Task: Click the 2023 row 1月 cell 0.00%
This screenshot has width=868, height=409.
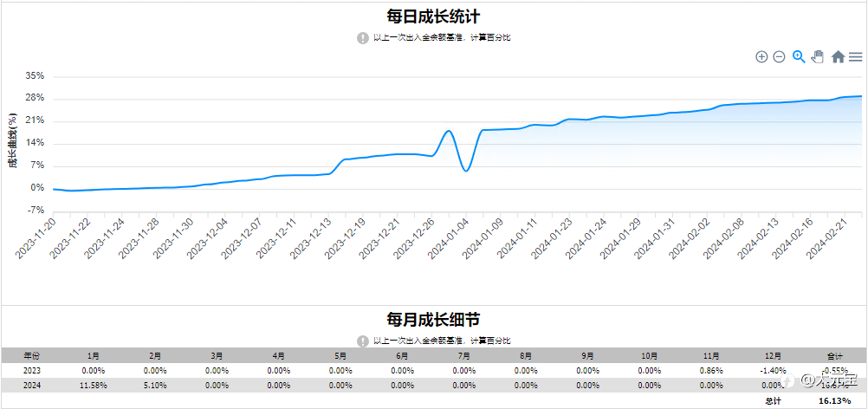Action: [94, 371]
